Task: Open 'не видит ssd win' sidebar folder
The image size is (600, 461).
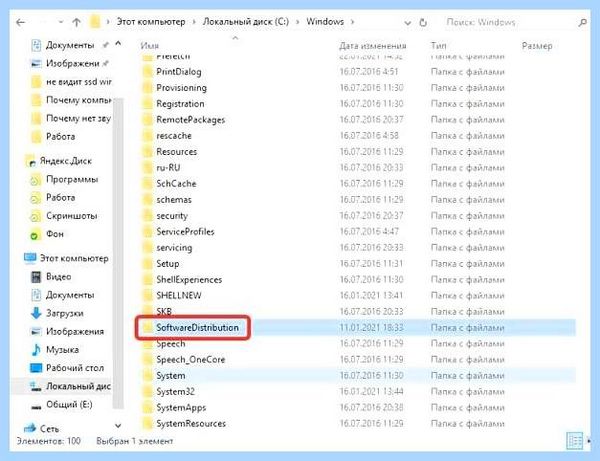Action: (x=79, y=82)
